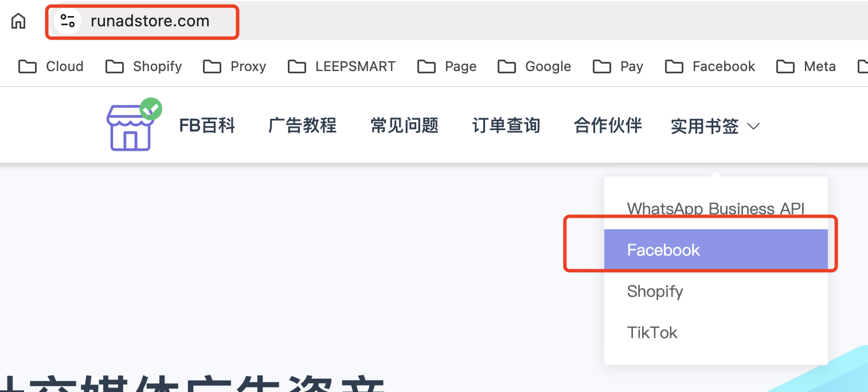This screenshot has height=392, width=868.
Task: Select Shopify in the 实用书签 dropdown
Action: click(x=716, y=291)
